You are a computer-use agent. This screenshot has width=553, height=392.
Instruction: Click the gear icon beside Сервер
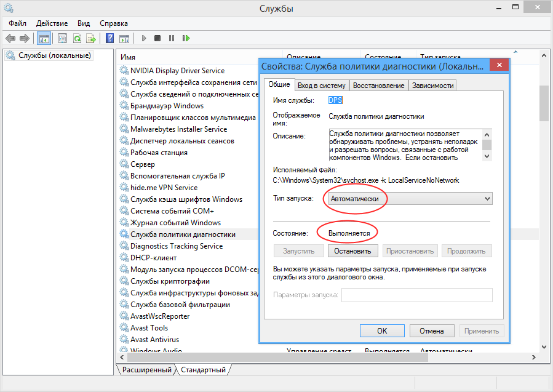click(124, 164)
